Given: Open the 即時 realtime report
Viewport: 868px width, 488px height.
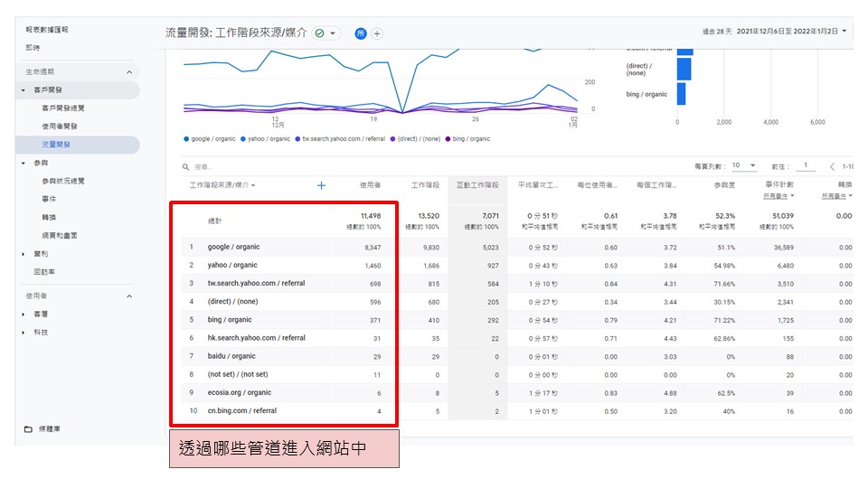Looking at the screenshot, I should [x=33, y=48].
